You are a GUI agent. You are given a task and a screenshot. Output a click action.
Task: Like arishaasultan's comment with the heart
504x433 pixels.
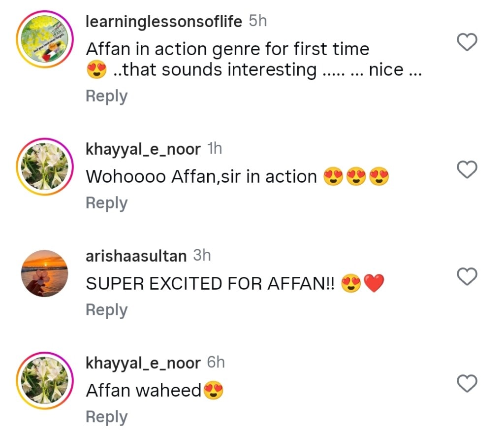(467, 277)
